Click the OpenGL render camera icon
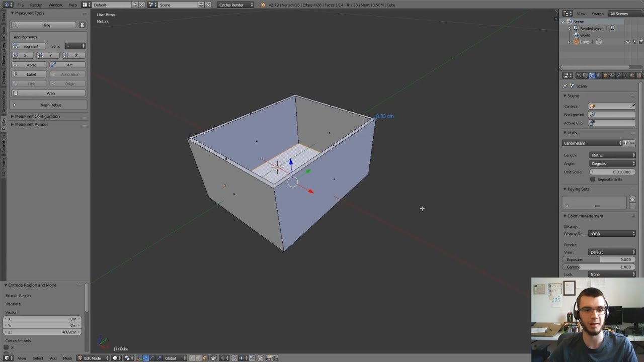Screen dimensions: 644x362 [269, 358]
